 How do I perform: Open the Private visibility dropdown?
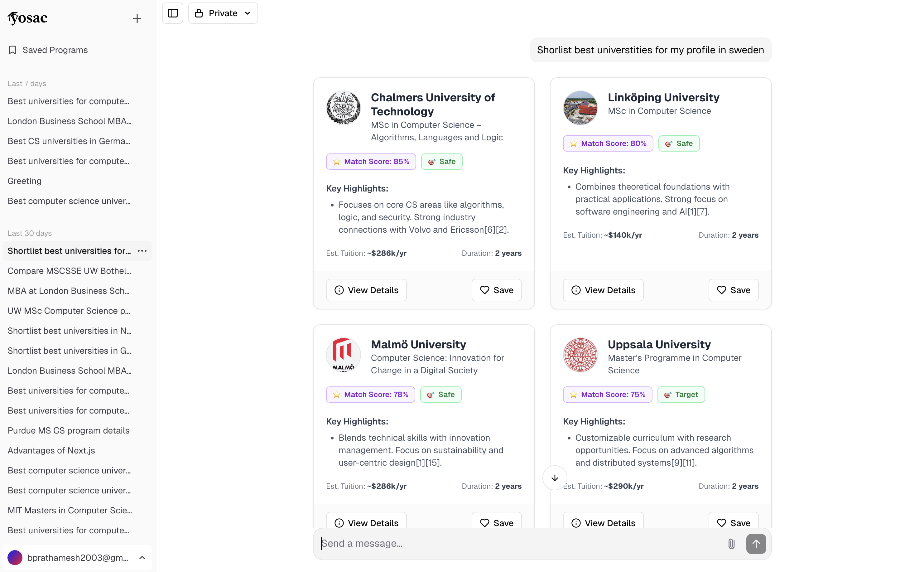pos(223,13)
